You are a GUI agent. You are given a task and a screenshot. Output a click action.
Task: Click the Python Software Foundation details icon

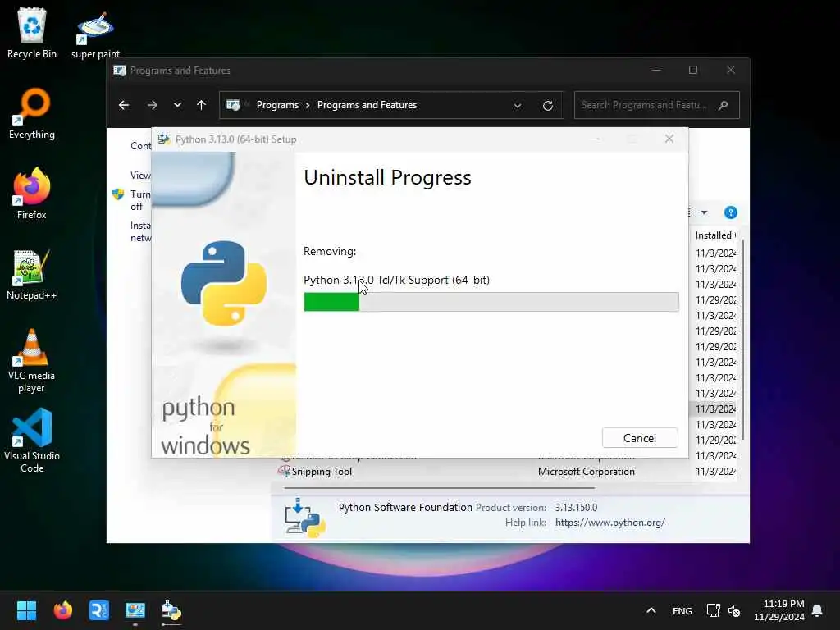(305, 518)
